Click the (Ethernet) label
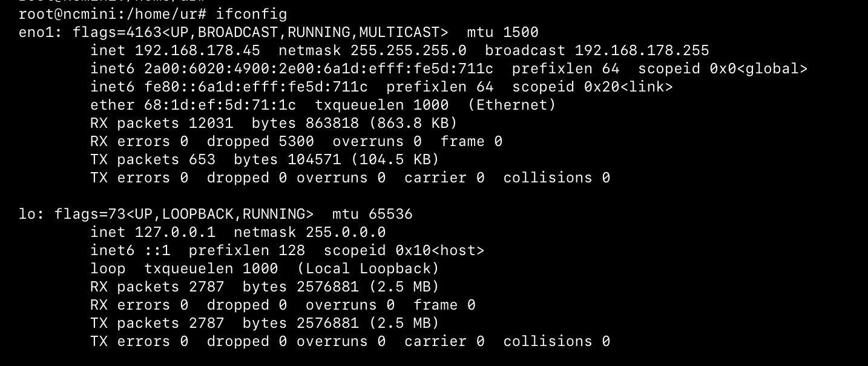This screenshot has width=868, height=366. tap(511, 105)
